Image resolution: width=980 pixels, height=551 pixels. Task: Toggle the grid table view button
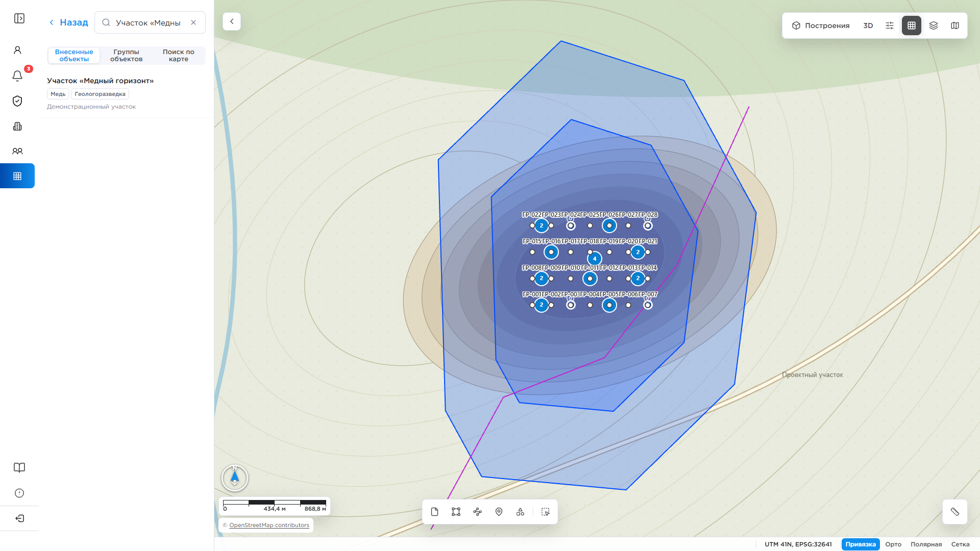coord(912,26)
